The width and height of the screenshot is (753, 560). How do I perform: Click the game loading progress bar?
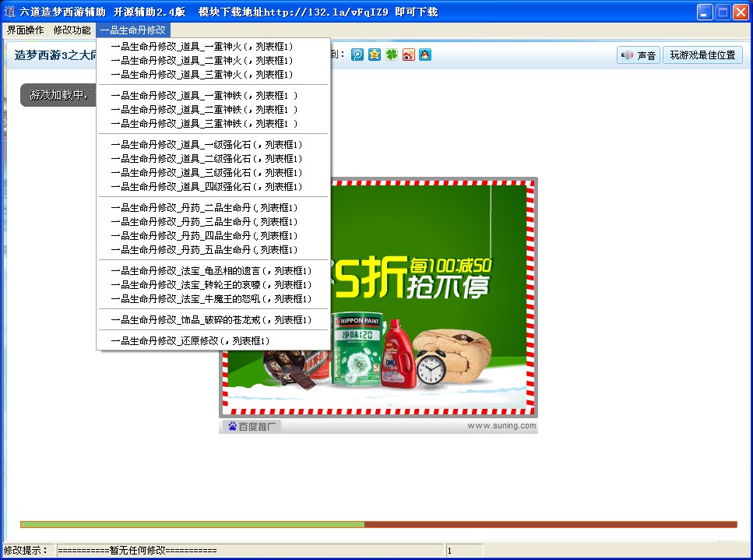(378, 524)
